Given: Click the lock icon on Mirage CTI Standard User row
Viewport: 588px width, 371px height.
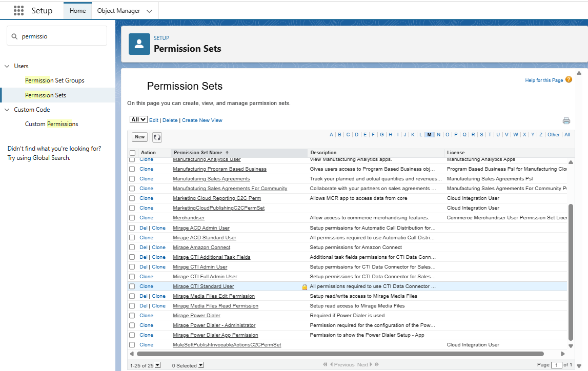Looking at the screenshot, I should (304, 286).
